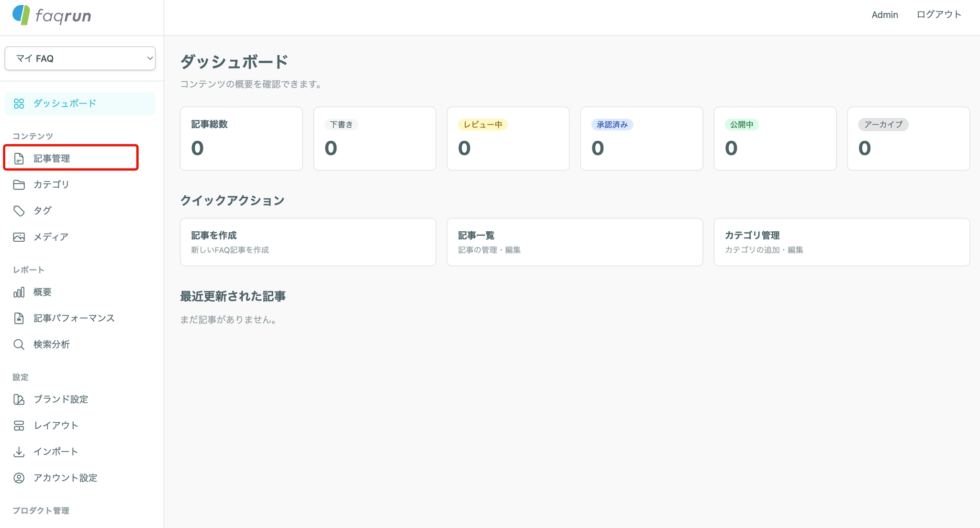Click the 下書き status badge
The height and width of the screenshot is (528, 980).
click(x=341, y=124)
